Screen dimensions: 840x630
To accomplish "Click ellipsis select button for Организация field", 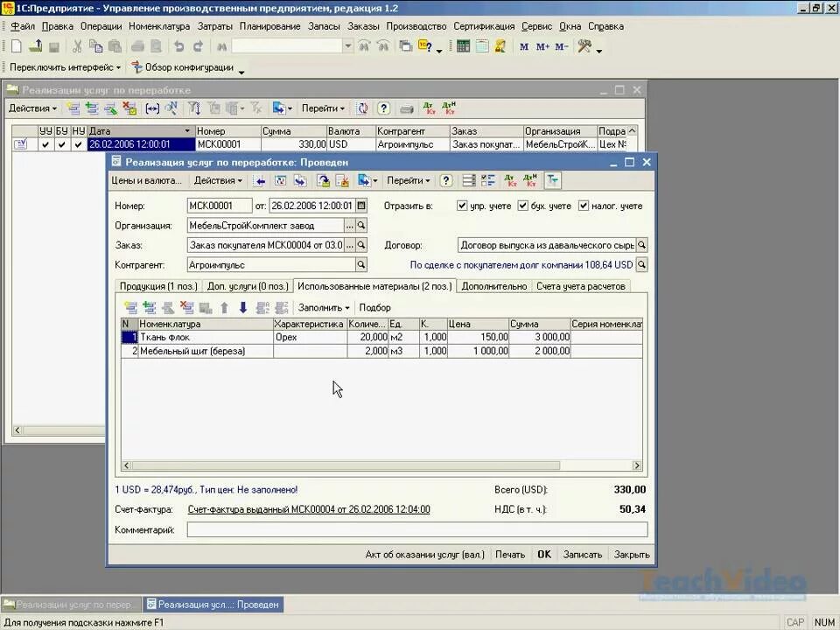I will pos(350,226).
